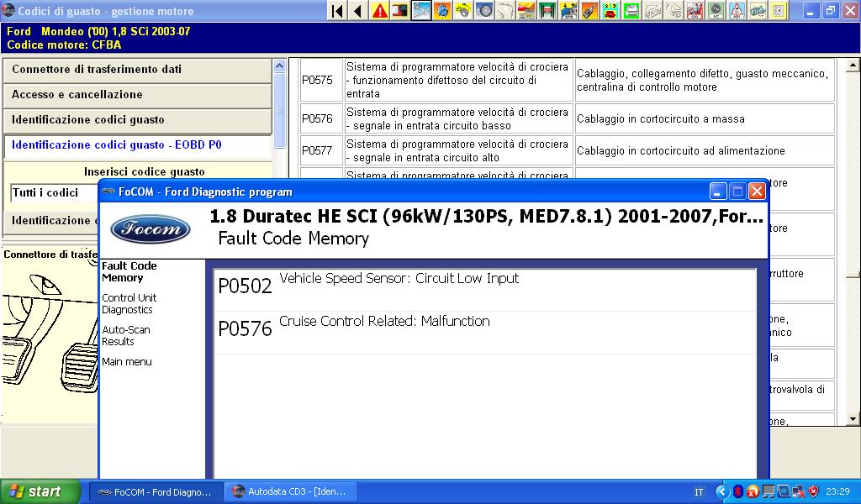Switch to FoCOM taskbar button
861x504 pixels.
point(156,492)
